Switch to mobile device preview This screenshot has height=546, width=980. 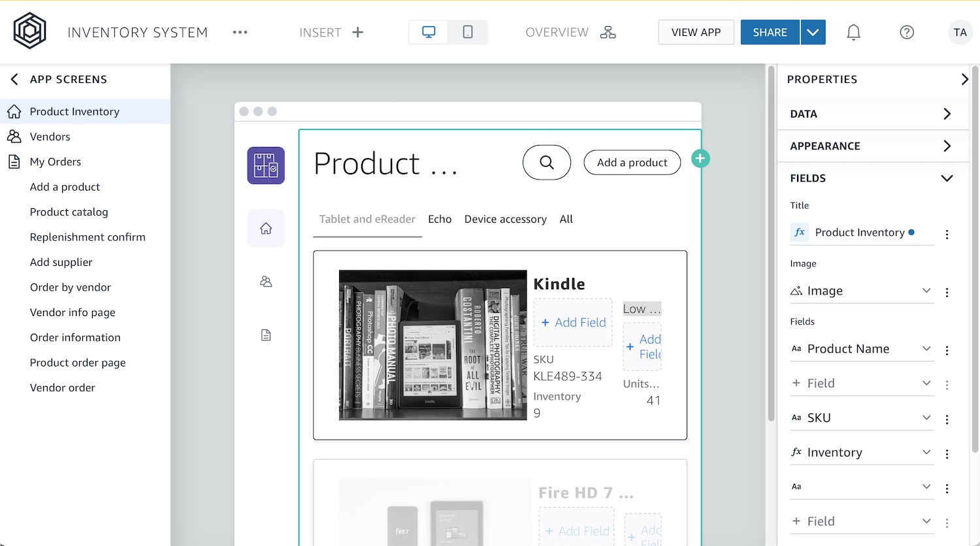468,33
